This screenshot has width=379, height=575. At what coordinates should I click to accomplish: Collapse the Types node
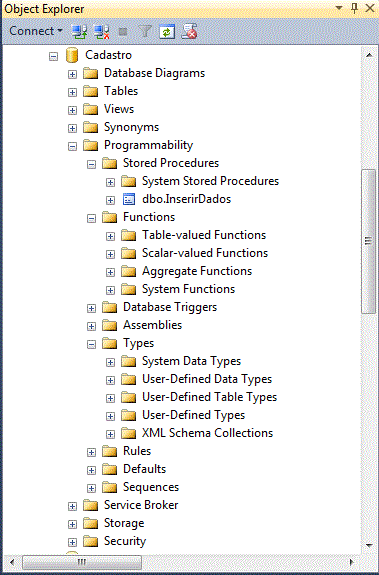tap(91, 344)
